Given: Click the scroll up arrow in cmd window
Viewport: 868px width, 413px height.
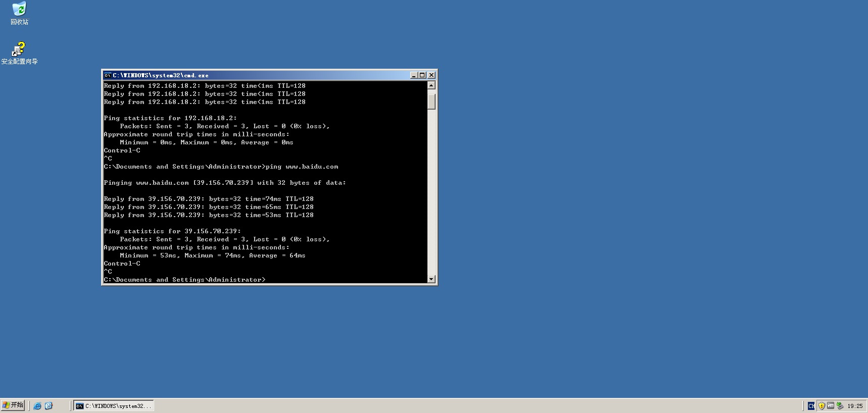Looking at the screenshot, I should 431,85.
